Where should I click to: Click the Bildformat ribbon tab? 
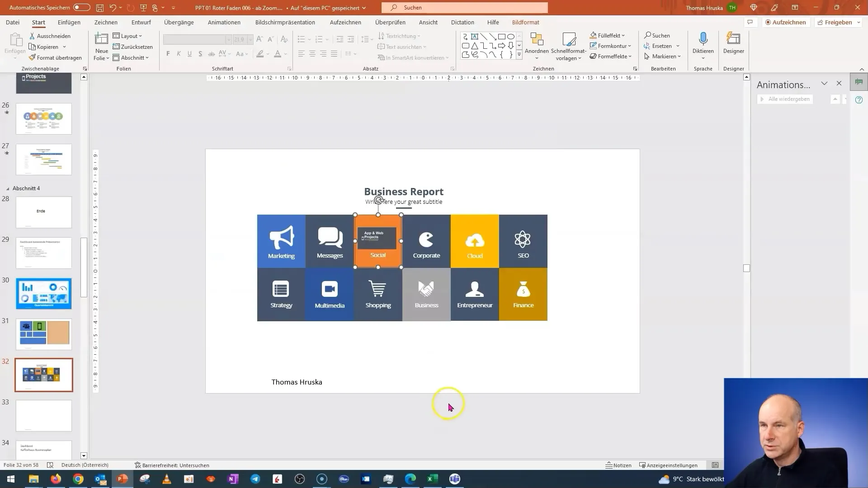[x=526, y=22]
